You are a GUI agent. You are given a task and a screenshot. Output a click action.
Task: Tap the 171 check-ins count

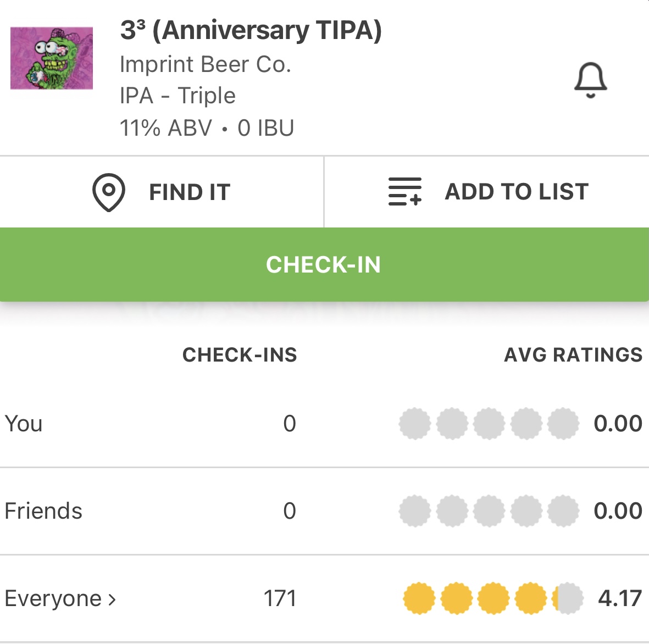pyautogui.click(x=280, y=598)
